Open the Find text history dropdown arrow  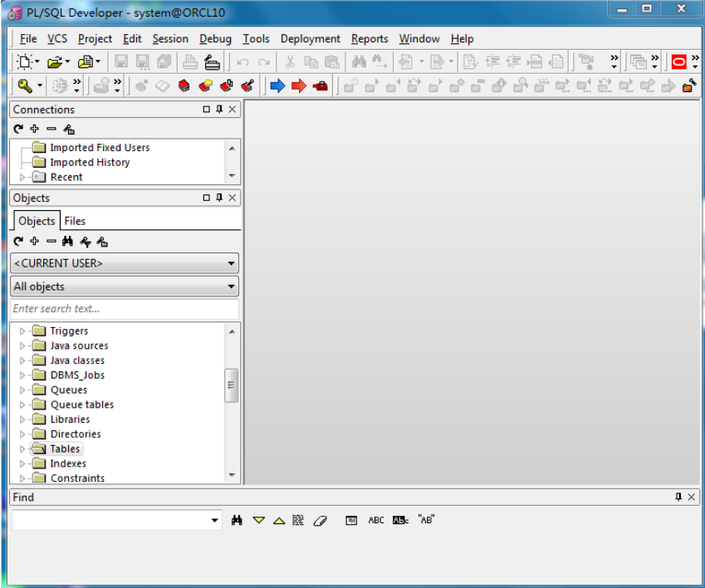[x=215, y=521]
